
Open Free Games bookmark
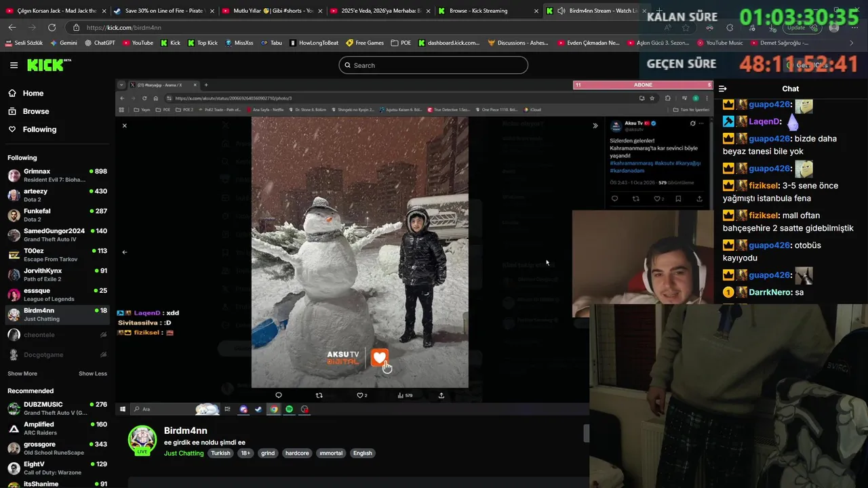(x=365, y=43)
